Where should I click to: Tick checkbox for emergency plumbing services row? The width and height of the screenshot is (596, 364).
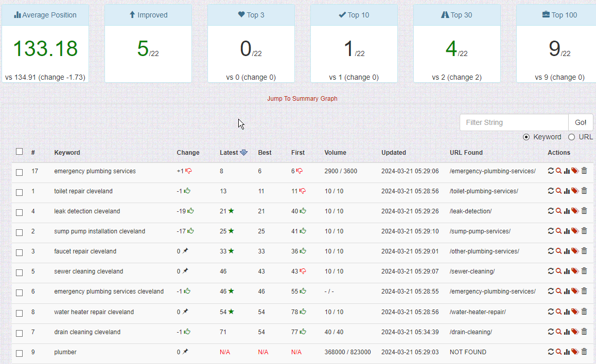(20, 172)
